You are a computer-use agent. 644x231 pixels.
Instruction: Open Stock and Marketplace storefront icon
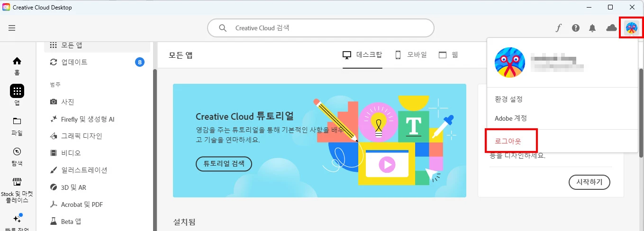tap(17, 182)
